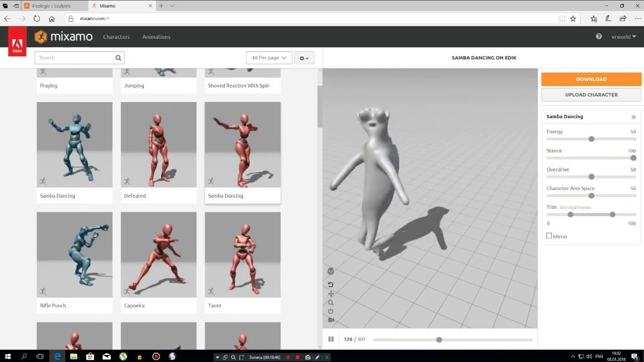Open the 48 Per page dropdown
The height and width of the screenshot is (362, 644).
pos(269,58)
